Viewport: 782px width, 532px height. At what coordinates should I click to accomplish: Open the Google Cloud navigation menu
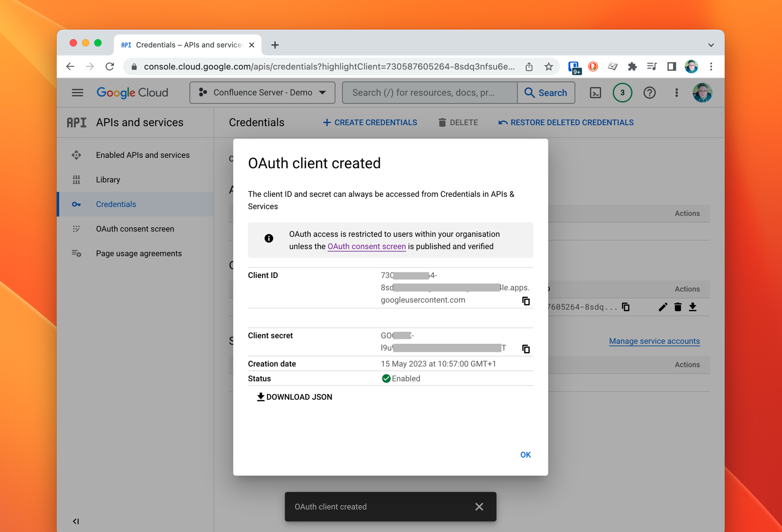pos(77,93)
